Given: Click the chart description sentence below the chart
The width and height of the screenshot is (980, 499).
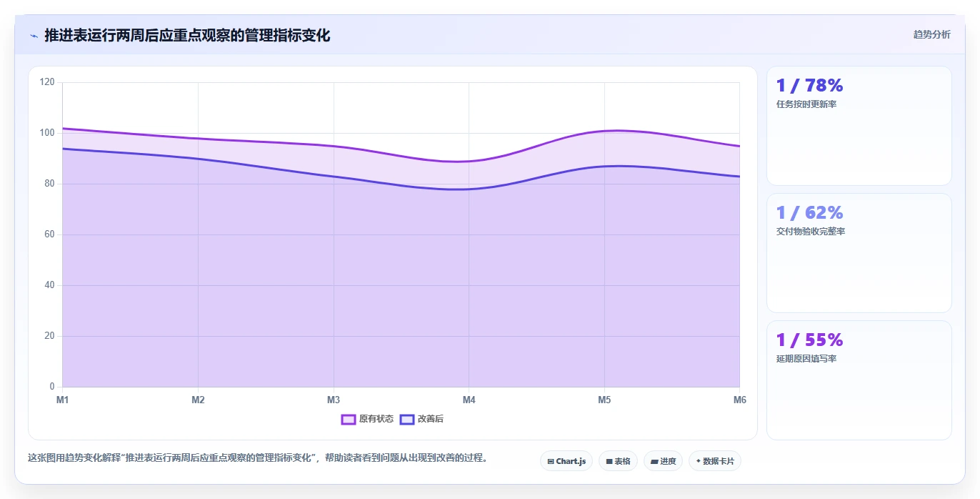Looking at the screenshot, I should click(258, 458).
